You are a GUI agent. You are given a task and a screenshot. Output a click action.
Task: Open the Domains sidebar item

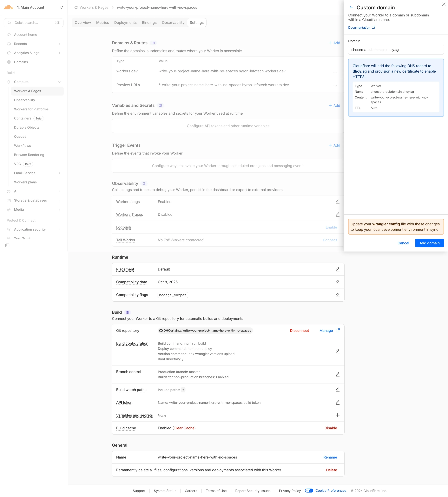tap(21, 62)
